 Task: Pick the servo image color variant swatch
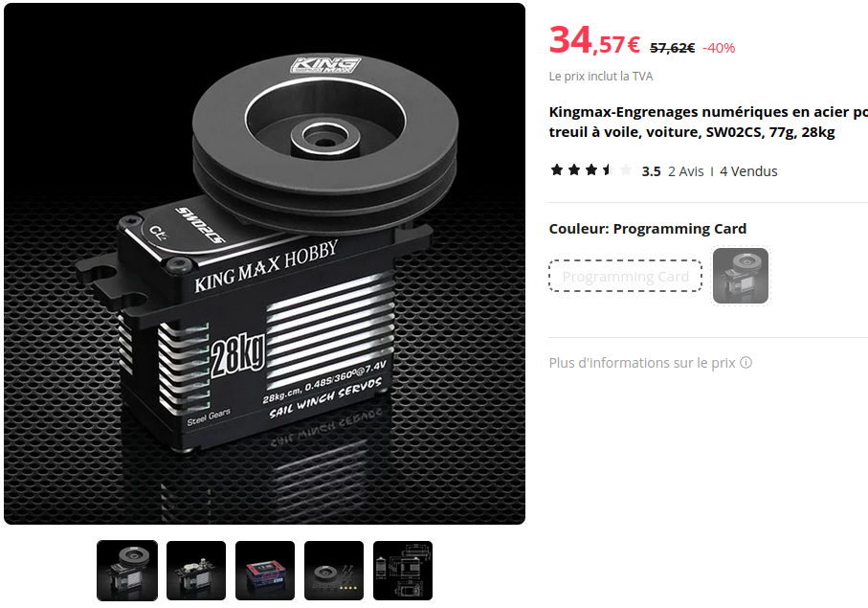(x=741, y=276)
